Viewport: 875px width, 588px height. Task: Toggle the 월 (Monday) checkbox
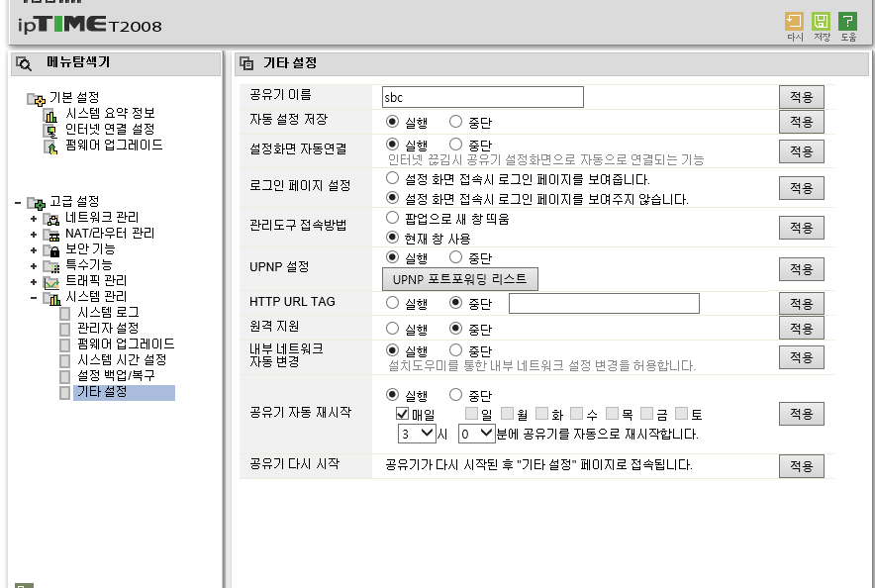pyautogui.click(x=507, y=414)
